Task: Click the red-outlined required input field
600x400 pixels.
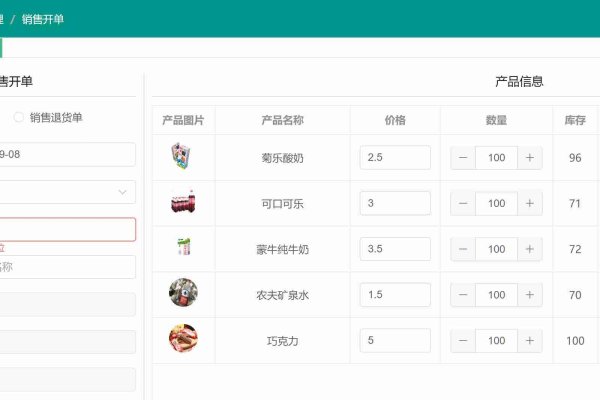Action: pos(67,229)
